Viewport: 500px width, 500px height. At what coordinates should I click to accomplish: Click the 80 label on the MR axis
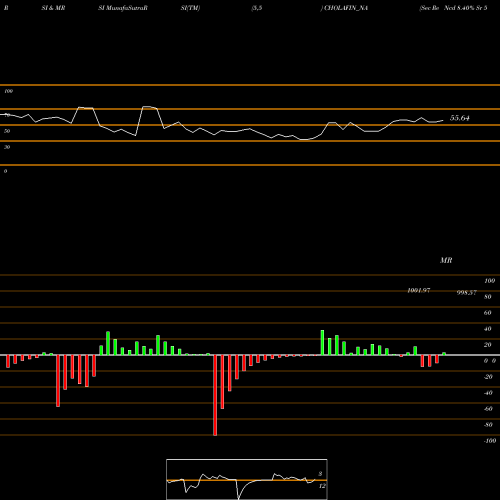(x=488, y=297)
